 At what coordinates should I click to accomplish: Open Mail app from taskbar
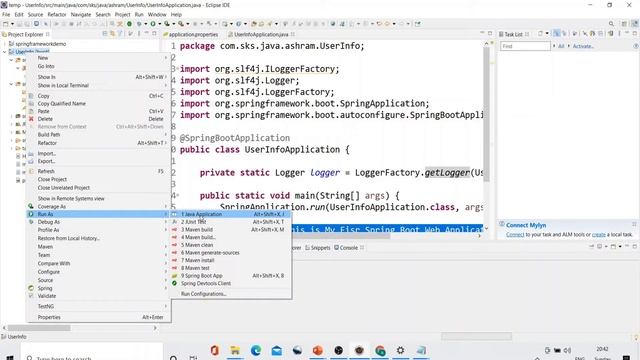(276, 350)
